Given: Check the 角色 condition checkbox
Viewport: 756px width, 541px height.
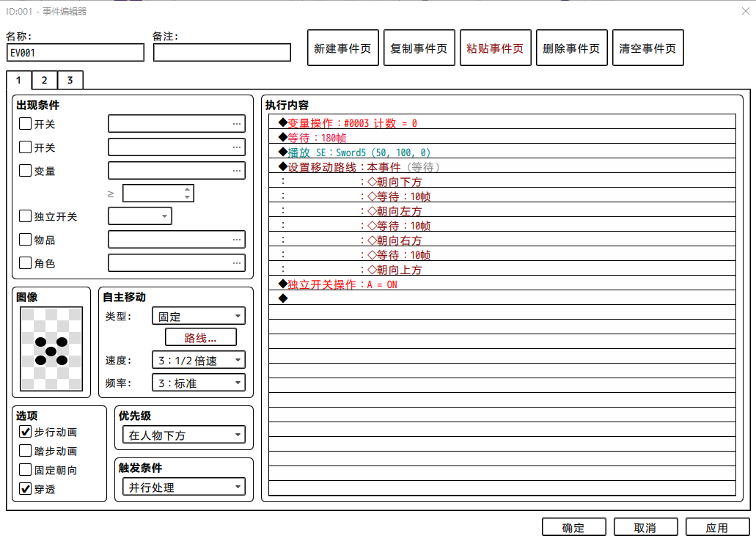Looking at the screenshot, I should 25,262.
